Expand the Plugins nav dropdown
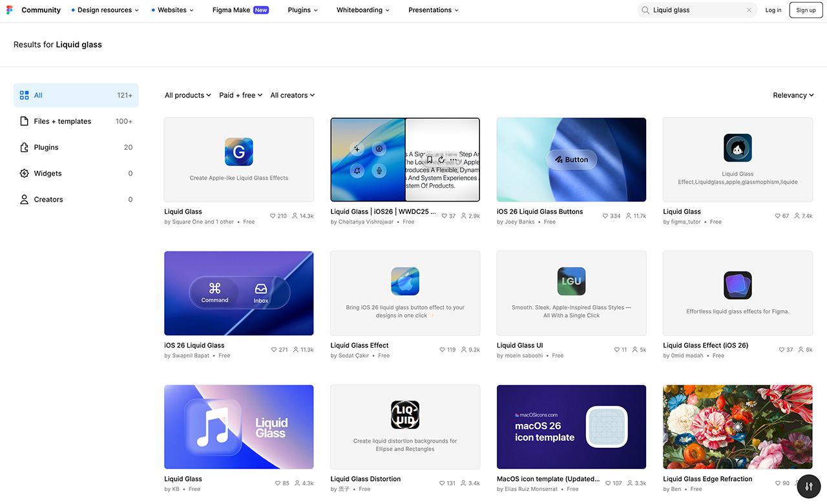This screenshot has width=827, height=504. (x=302, y=10)
